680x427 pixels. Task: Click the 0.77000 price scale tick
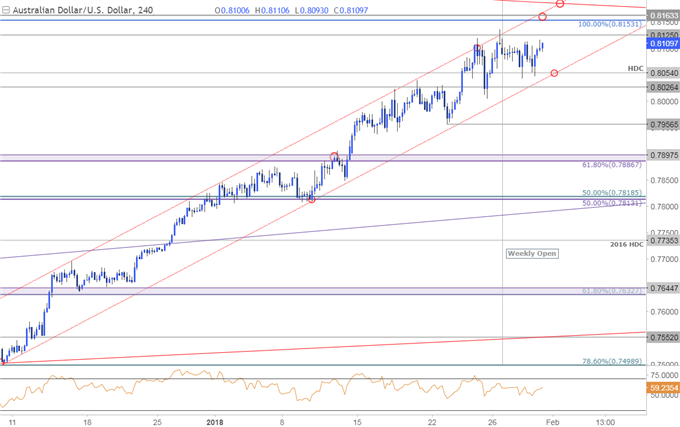664,259
